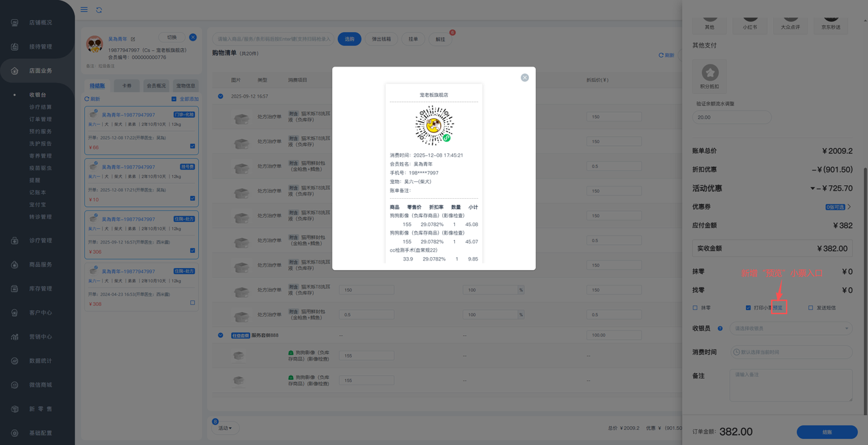The image size is (868, 445).
Task: Switch to the 卡券 tab
Action: (x=127, y=86)
